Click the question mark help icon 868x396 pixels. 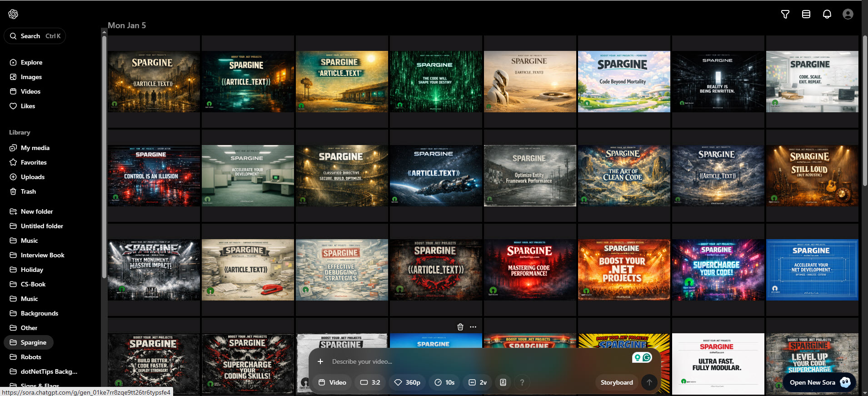(522, 382)
